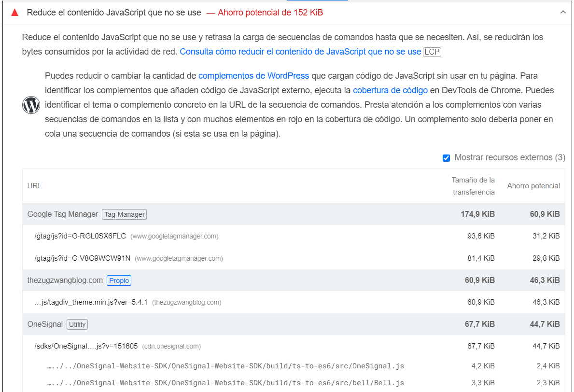Collapse the unused JavaScript audit section
The width and height of the screenshot is (574, 392).
pyautogui.click(x=562, y=13)
